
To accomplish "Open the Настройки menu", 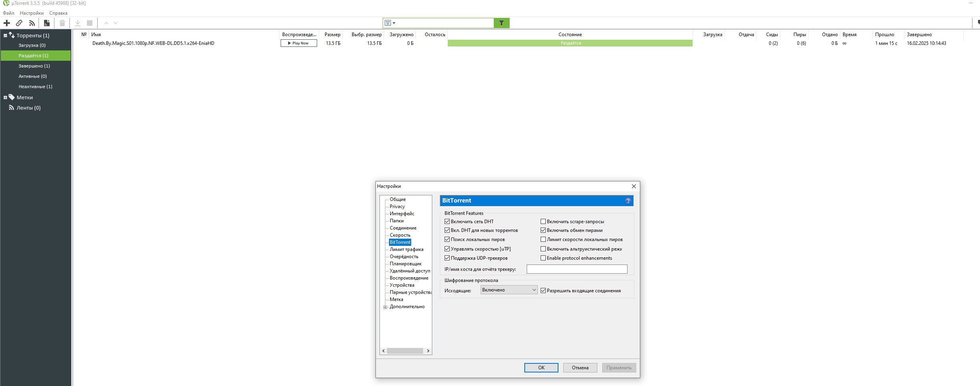I will click(x=32, y=13).
